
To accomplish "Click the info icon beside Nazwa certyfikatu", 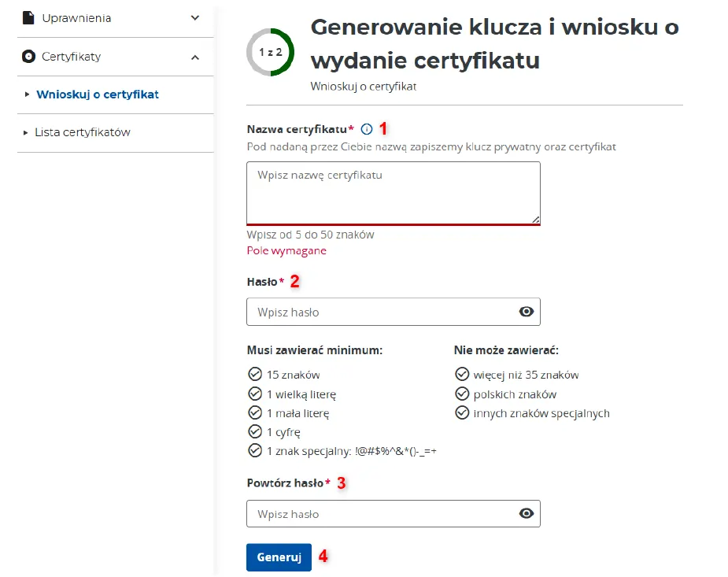I will tap(367, 129).
